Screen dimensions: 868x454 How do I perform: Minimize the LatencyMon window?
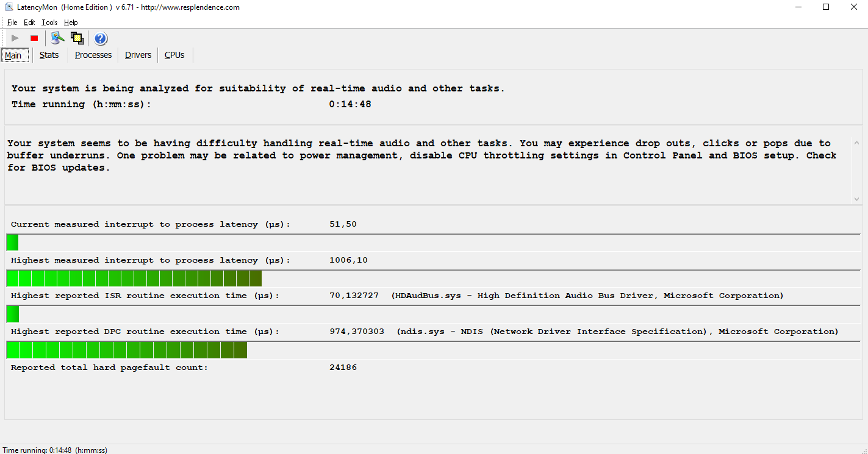pos(799,7)
